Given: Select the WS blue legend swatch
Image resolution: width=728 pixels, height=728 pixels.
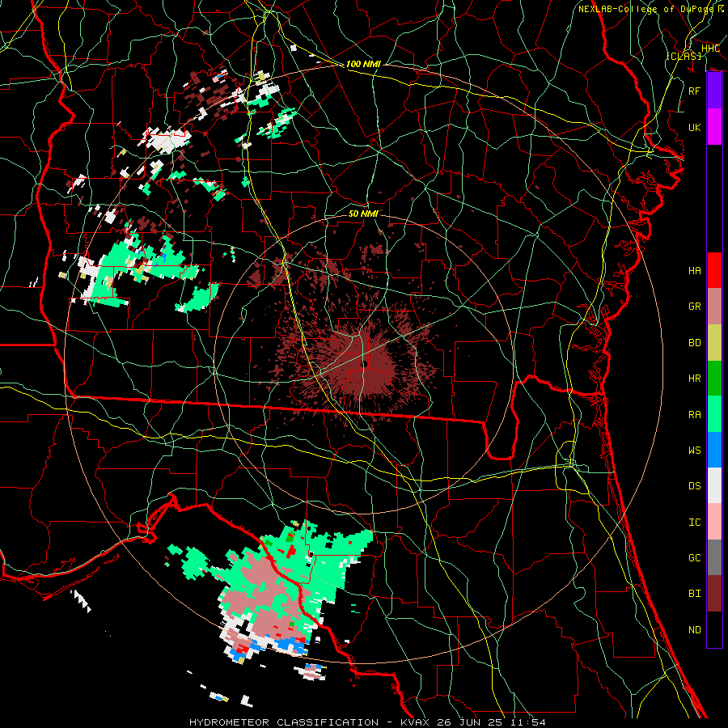Looking at the screenshot, I should [x=714, y=450].
